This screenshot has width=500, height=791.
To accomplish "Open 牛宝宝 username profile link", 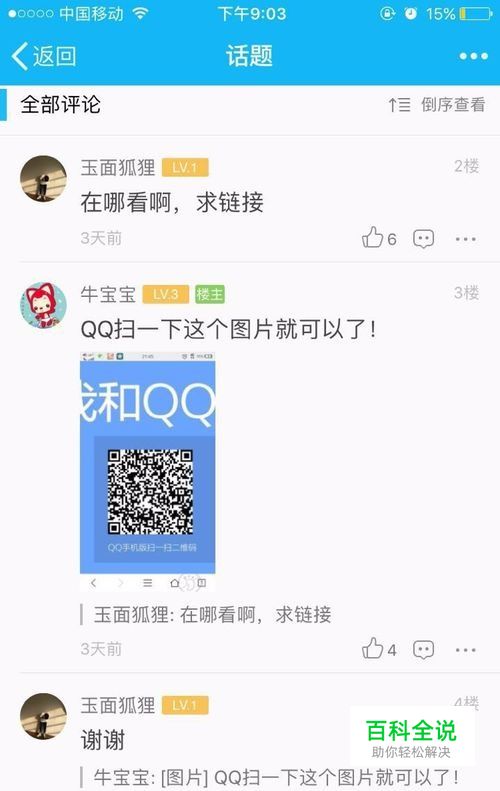I will (108, 294).
